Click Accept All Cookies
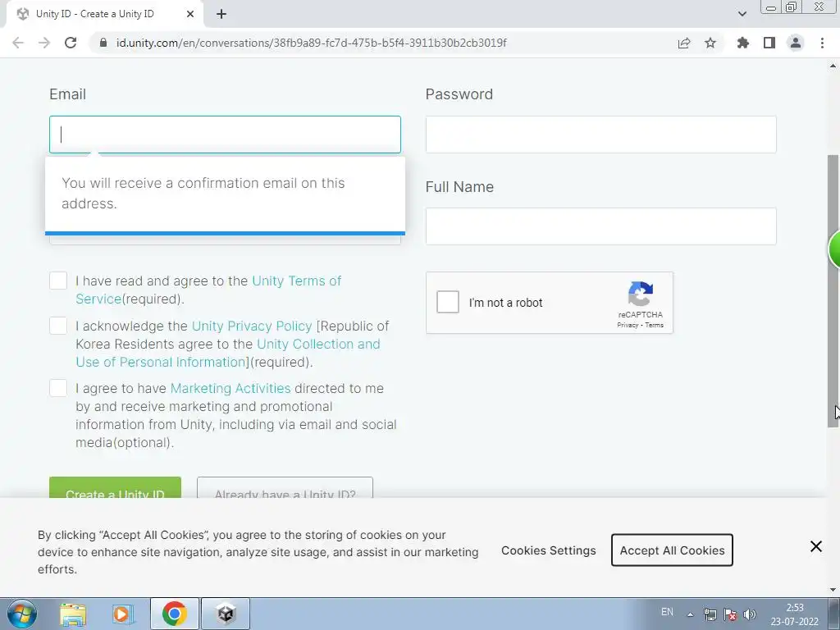Viewport: 840px width, 630px height. 673,550
